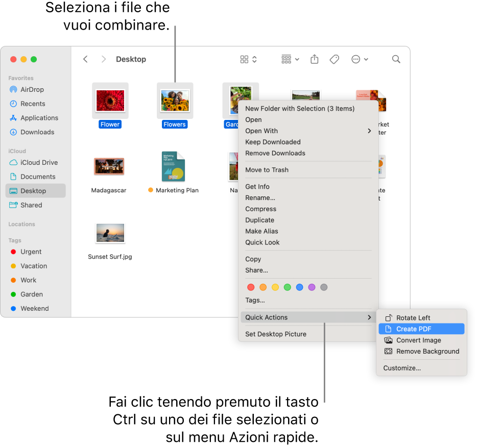477x448 pixels.
Task: Select the Madagascar file thumbnail
Action: coord(109,167)
